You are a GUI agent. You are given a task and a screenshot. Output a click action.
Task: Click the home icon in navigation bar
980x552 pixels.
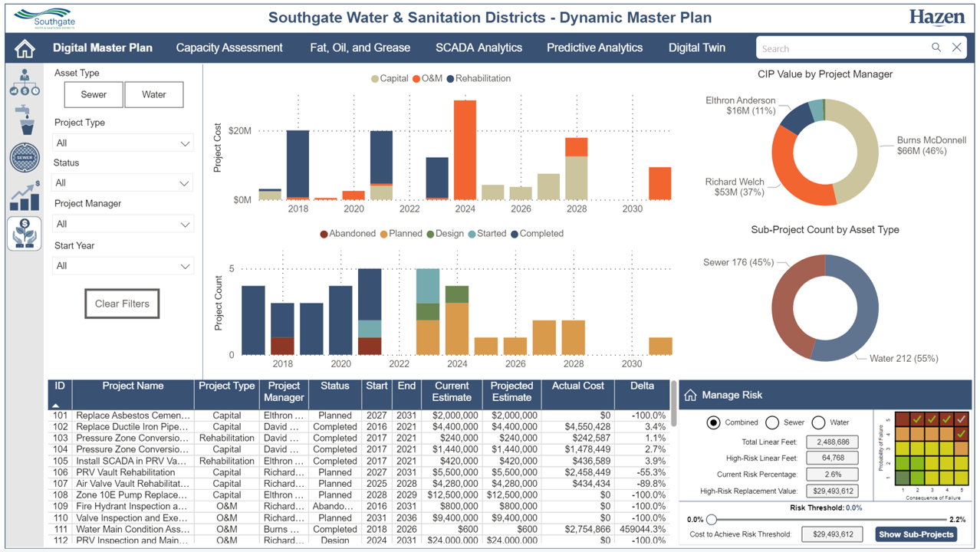(x=25, y=48)
